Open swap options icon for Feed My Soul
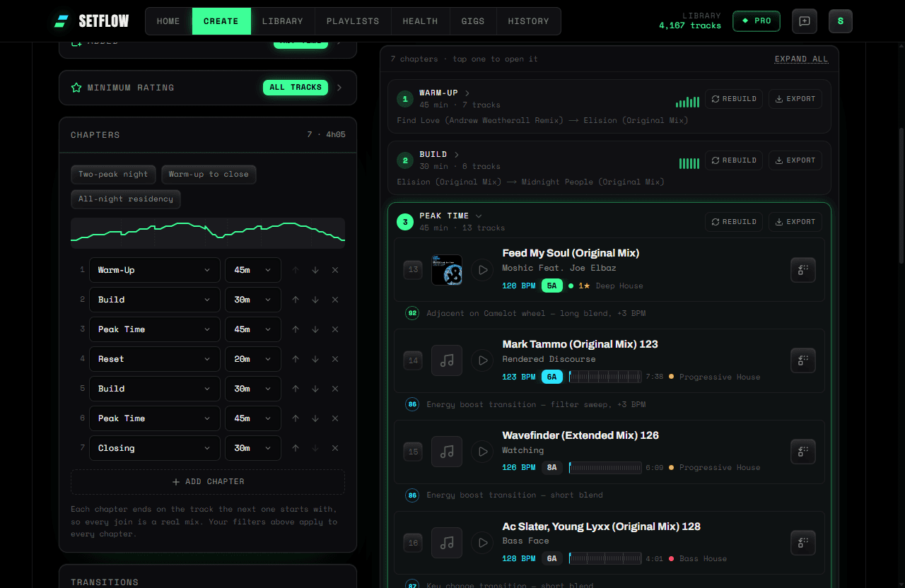 coord(803,269)
